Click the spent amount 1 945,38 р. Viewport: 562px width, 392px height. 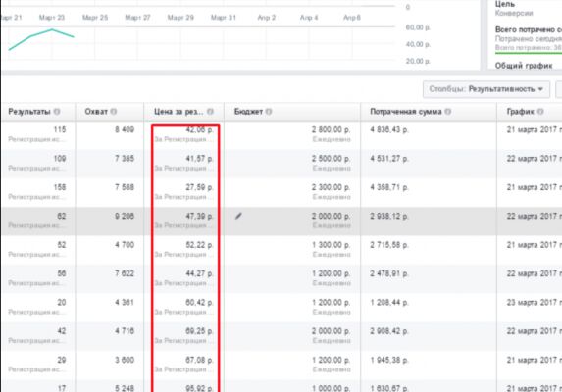point(389,360)
